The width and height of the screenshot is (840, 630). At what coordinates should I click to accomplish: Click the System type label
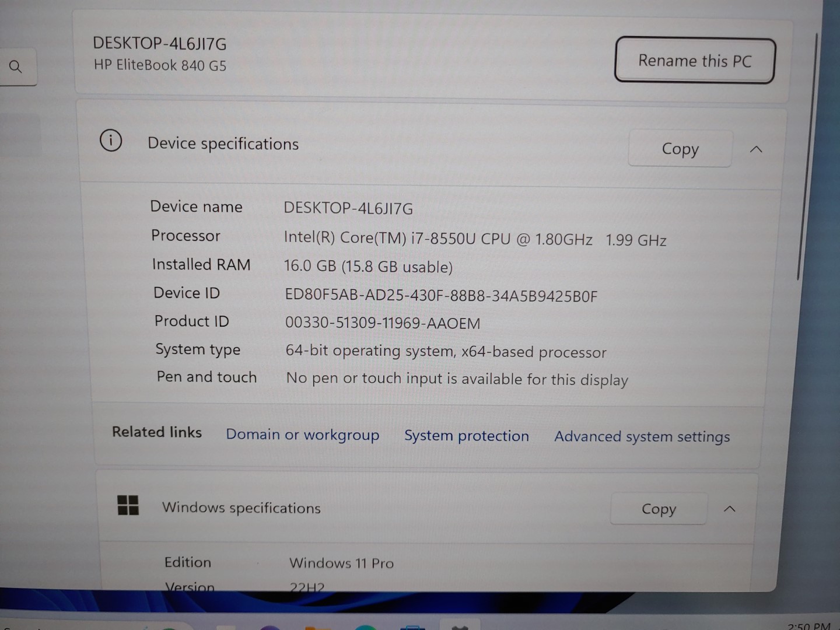pyautogui.click(x=198, y=349)
